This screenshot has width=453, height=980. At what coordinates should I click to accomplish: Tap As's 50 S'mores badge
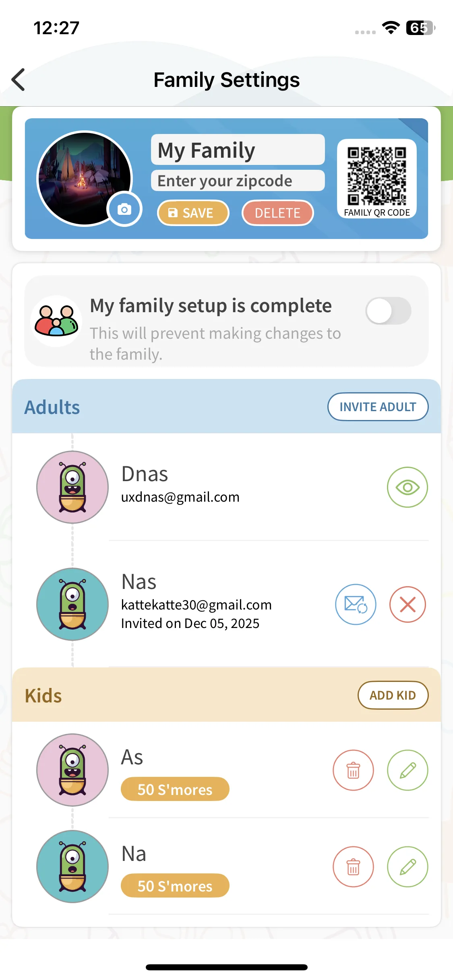[x=175, y=789]
